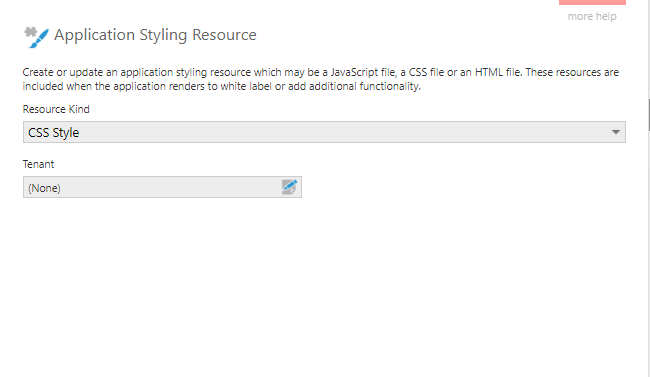Click the Tenant label
Image resolution: width=650 pixels, height=377 pixels.
38,164
